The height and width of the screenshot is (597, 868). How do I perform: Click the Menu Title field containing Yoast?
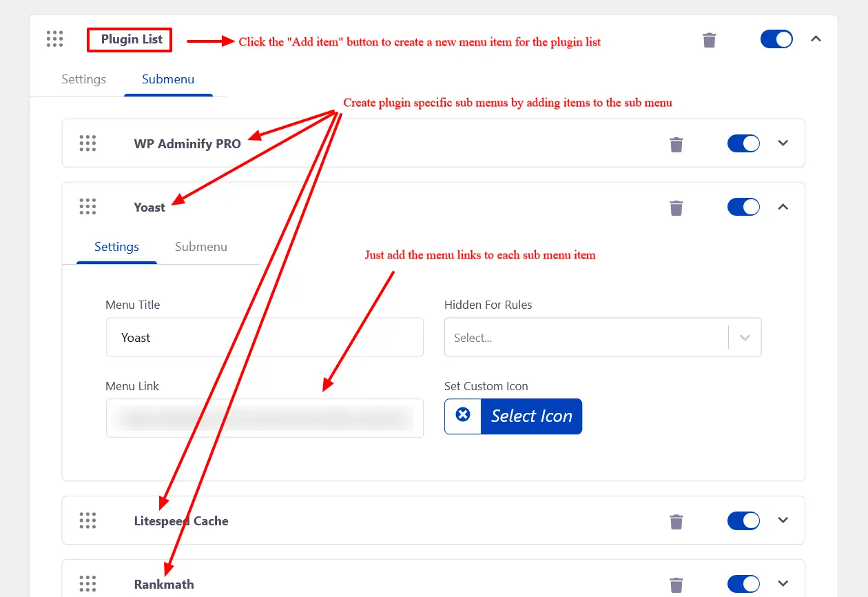265,337
